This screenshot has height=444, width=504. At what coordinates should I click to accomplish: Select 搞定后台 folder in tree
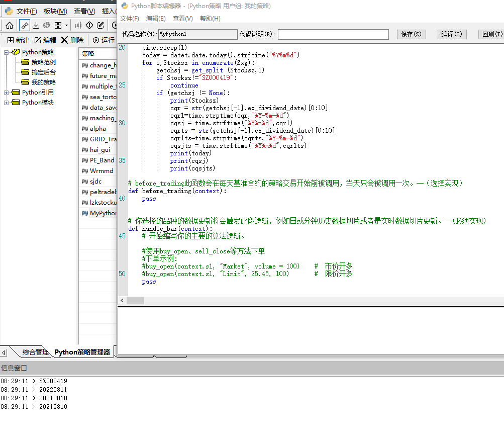pos(43,72)
